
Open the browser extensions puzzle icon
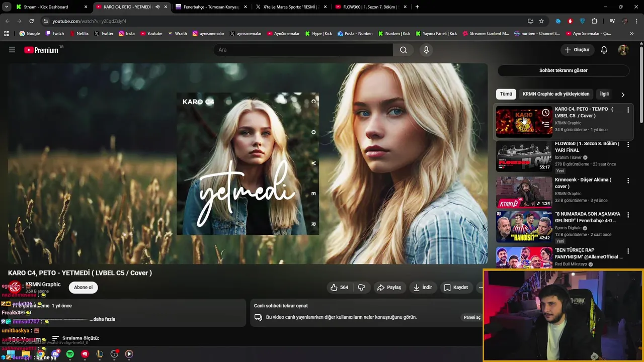click(595, 21)
